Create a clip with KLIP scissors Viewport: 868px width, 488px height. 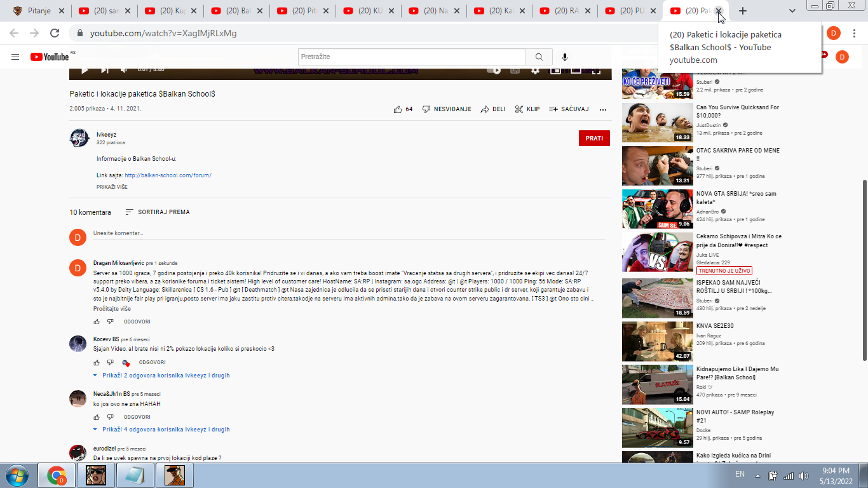tap(527, 109)
